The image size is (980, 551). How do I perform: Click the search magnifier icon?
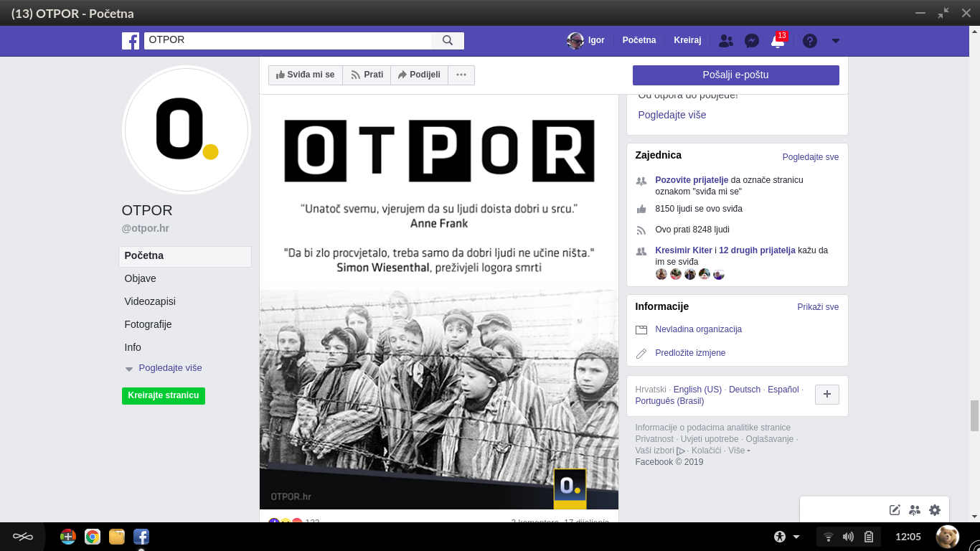pos(448,41)
